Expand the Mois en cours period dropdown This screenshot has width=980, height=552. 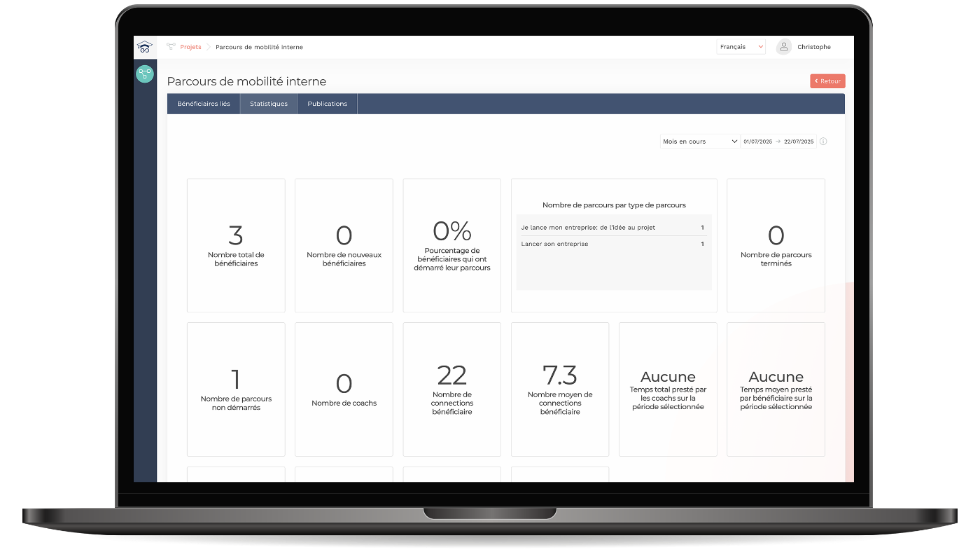click(700, 142)
